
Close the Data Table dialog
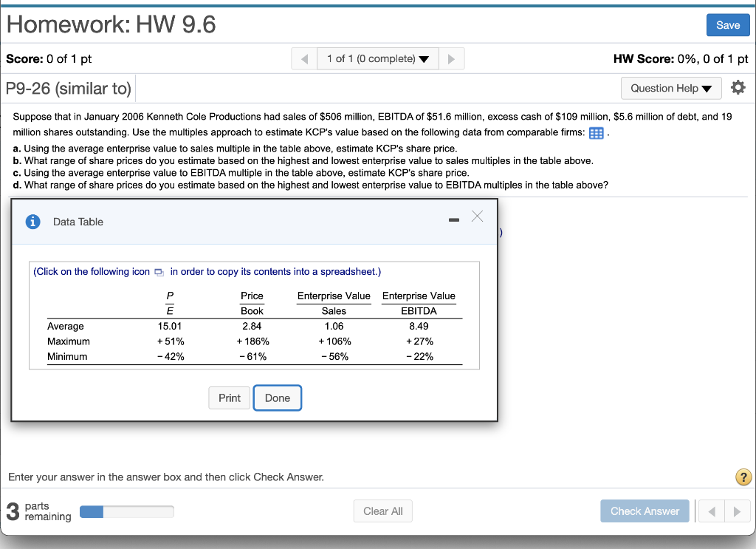(478, 216)
